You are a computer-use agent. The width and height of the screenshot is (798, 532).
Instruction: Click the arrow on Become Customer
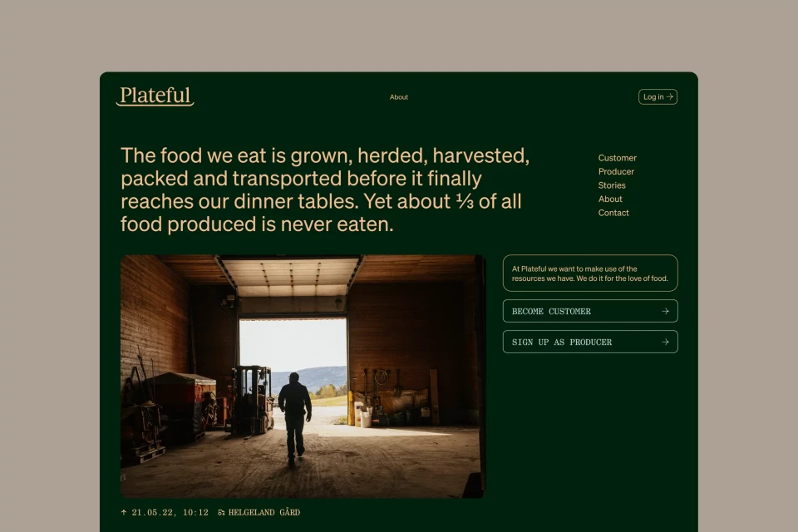coord(665,312)
